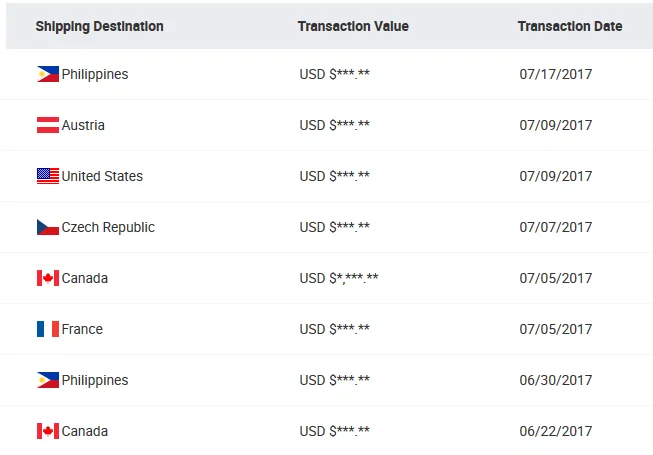
Task: Click the France destination text
Action: pyautogui.click(x=82, y=329)
